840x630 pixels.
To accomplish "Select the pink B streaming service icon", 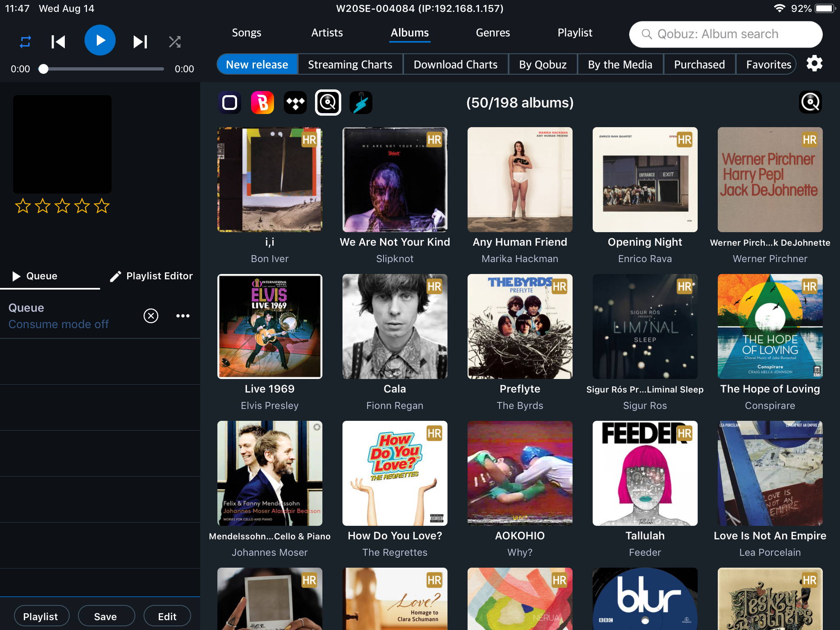I will (262, 103).
